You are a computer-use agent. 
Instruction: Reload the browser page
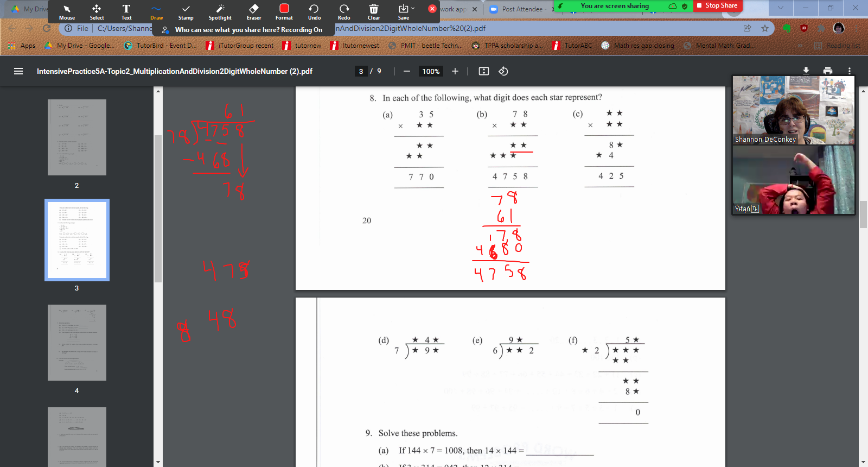47,28
